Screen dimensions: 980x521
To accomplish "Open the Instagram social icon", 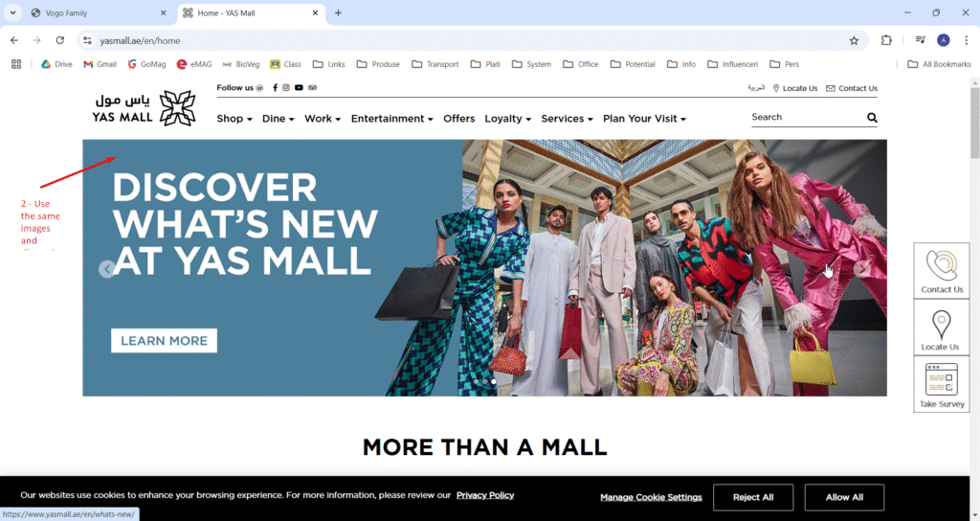I will coord(286,88).
